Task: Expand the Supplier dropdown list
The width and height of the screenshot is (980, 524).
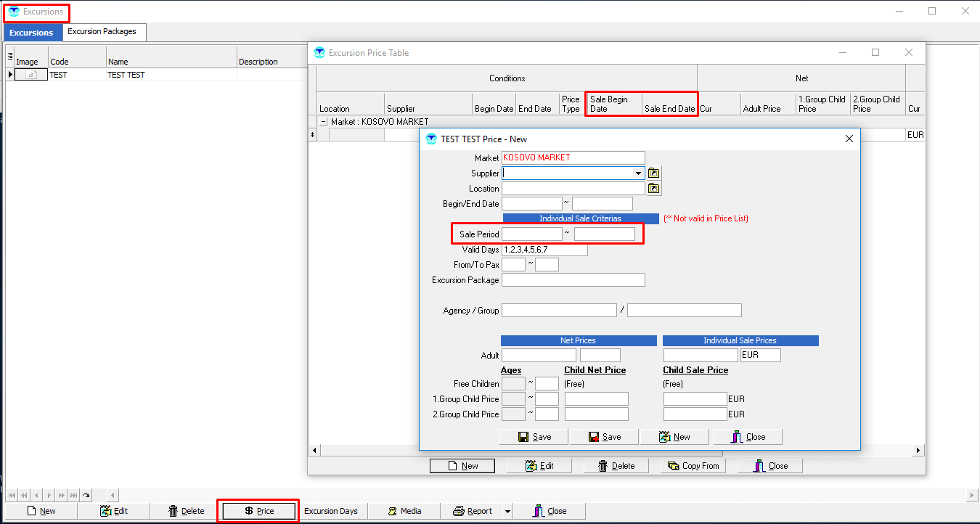Action: (x=638, y=173)
